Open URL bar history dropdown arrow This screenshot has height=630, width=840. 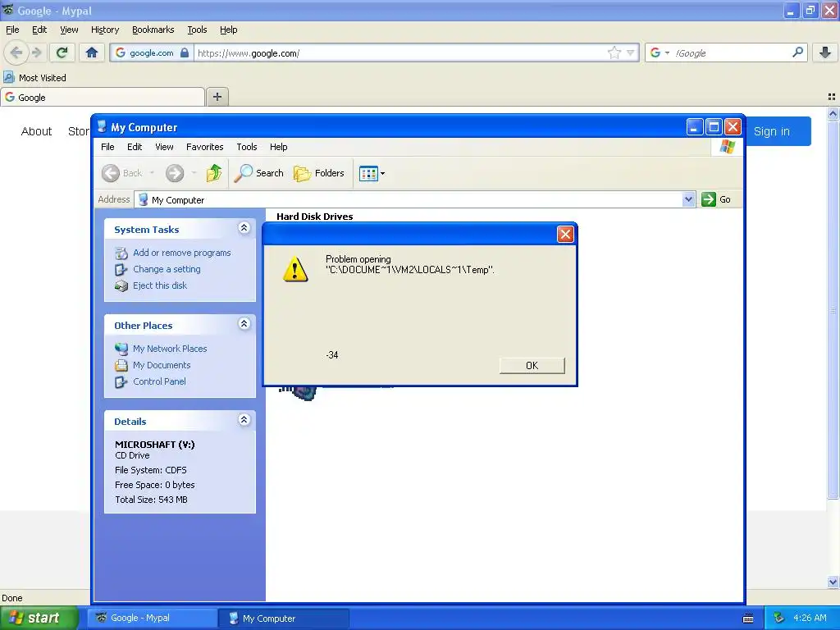coord(631,52)
